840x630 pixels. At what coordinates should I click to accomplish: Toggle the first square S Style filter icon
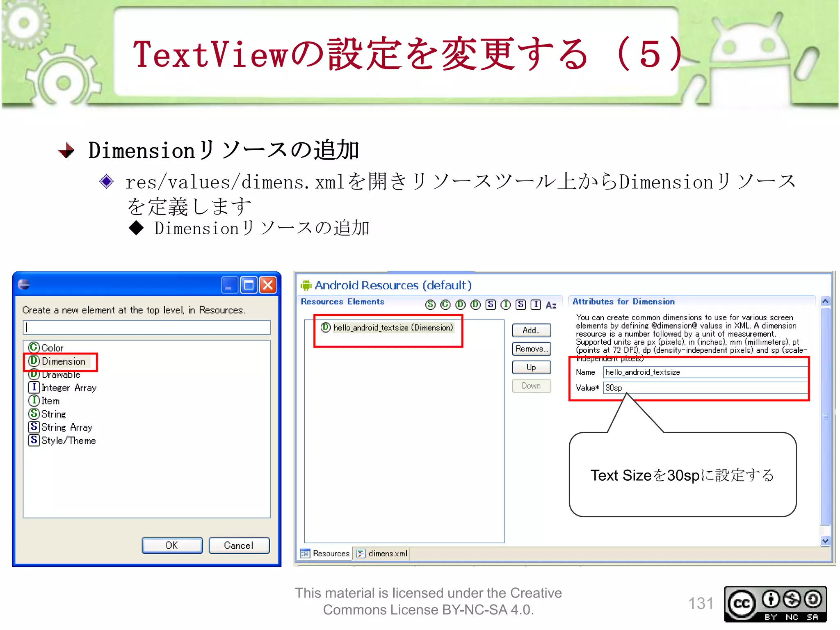click(x=491, y=304)
